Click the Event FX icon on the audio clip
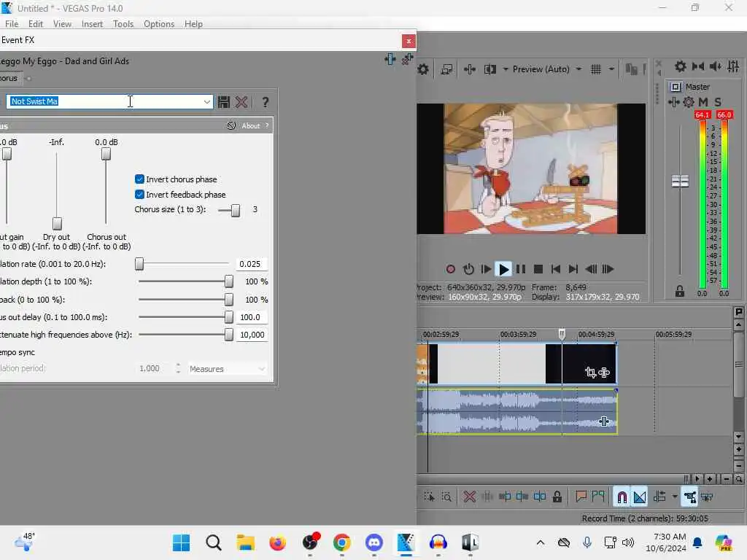 [x=604, y=421]
